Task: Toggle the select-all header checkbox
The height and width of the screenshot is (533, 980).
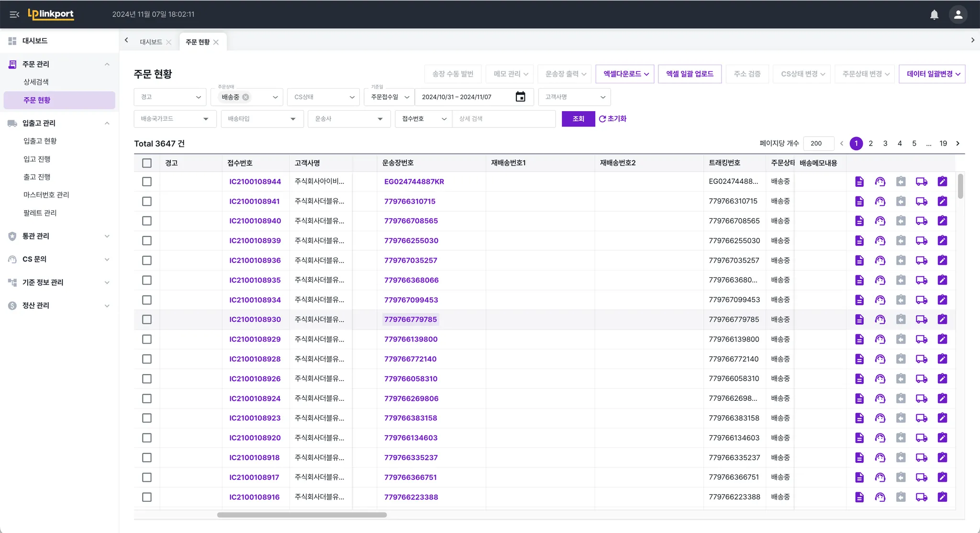Action: click(x=147, y=163)
